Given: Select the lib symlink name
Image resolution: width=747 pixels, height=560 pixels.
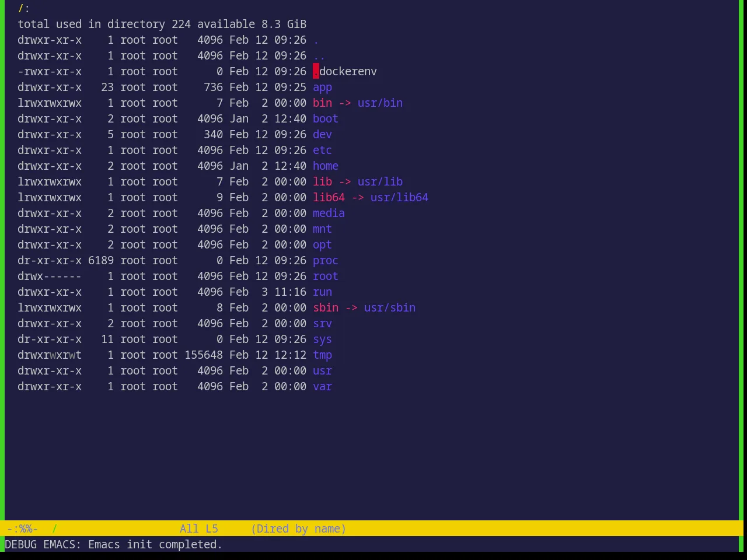Looking at the screenshot, I should [x=322, y=182].
